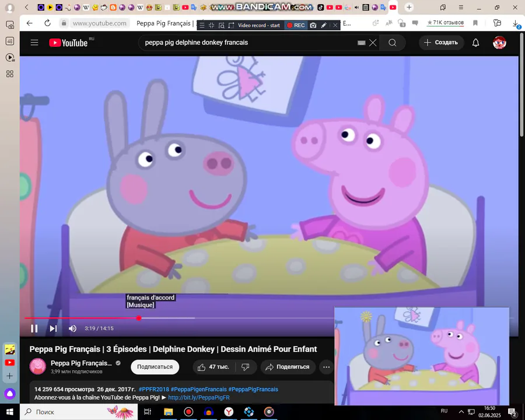Click the 3:19 / 14:15 time display
Viewport: 525px width, 420px height.
99,328
